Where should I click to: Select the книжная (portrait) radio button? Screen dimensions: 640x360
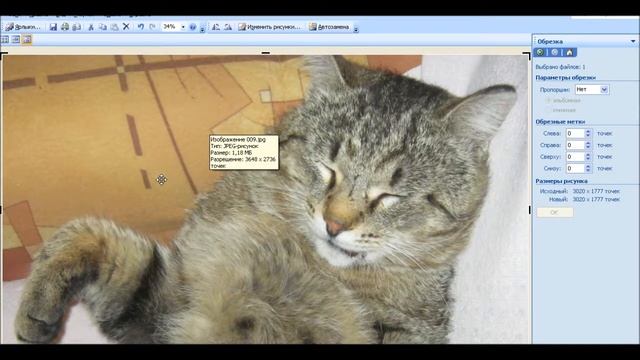click(549, 110)
